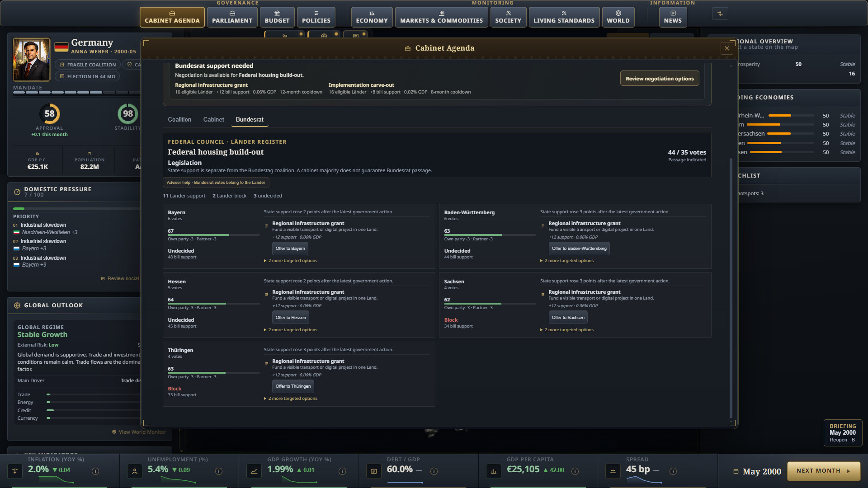Show info for GDP Growth indicator

(342, 471)
